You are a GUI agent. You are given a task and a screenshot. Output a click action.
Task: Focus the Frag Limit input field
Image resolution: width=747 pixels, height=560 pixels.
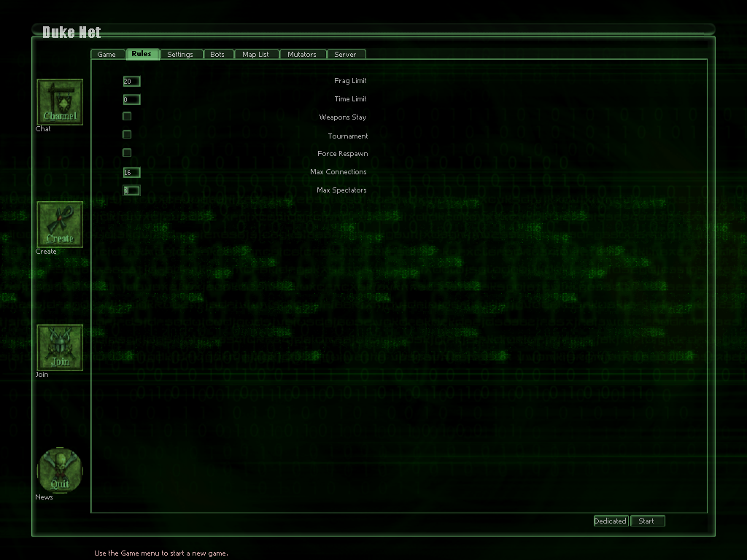[131, 82]
